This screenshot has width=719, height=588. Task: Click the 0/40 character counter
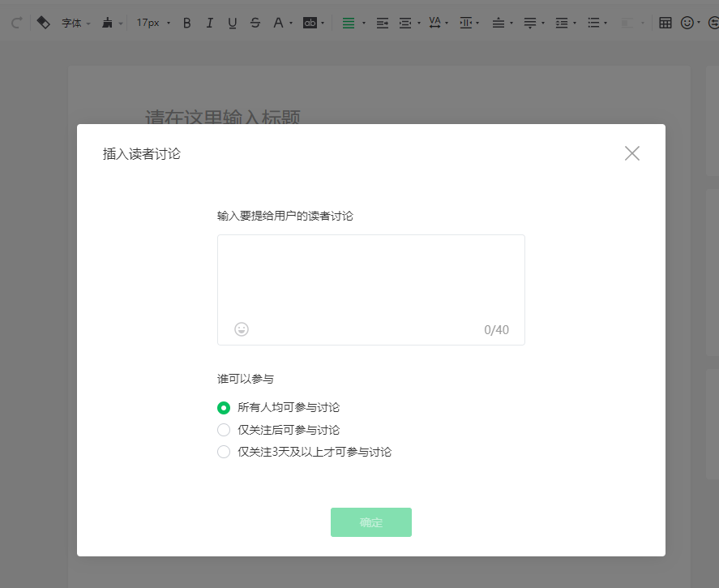pyautogui.click(x=497, y=330)
